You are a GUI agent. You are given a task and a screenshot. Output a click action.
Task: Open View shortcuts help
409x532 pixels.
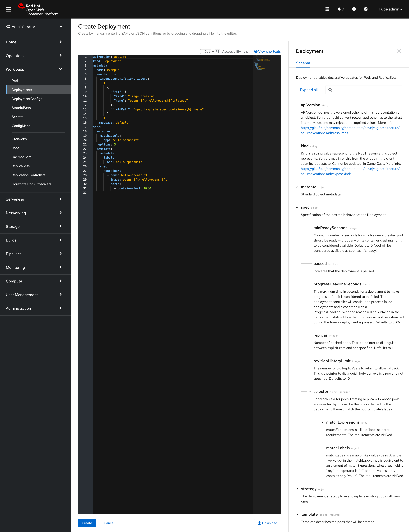coord(267,51)
